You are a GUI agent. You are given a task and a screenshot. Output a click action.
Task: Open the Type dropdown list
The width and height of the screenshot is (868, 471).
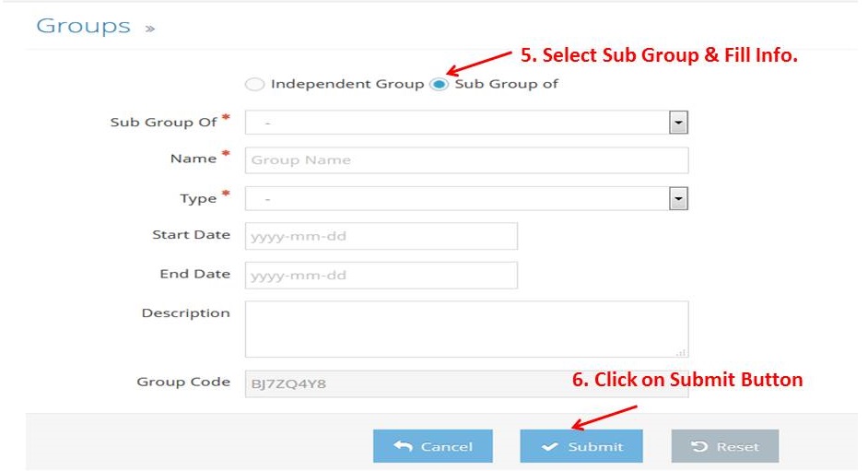[466, 198]
